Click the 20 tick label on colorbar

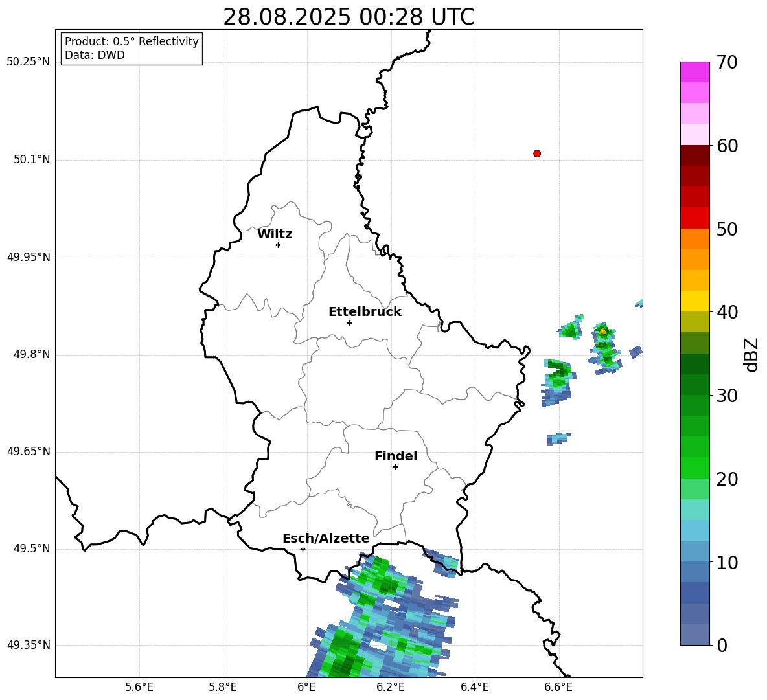(727, 479)
